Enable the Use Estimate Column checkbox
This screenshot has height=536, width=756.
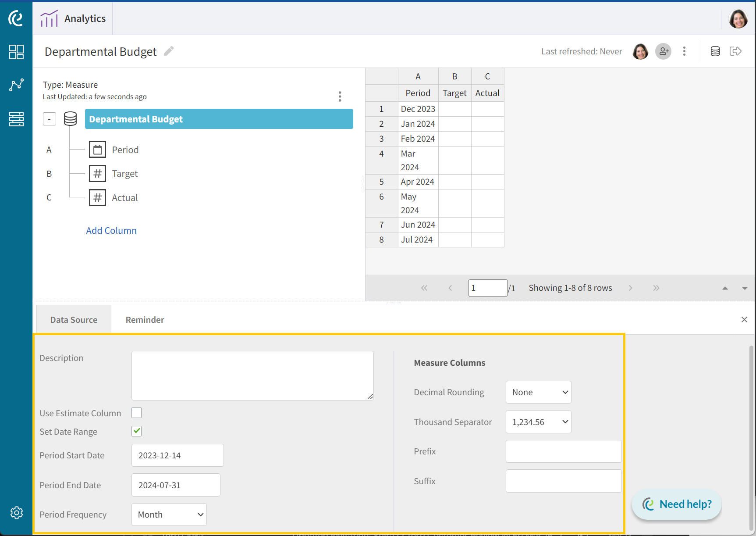click(136, 413)
